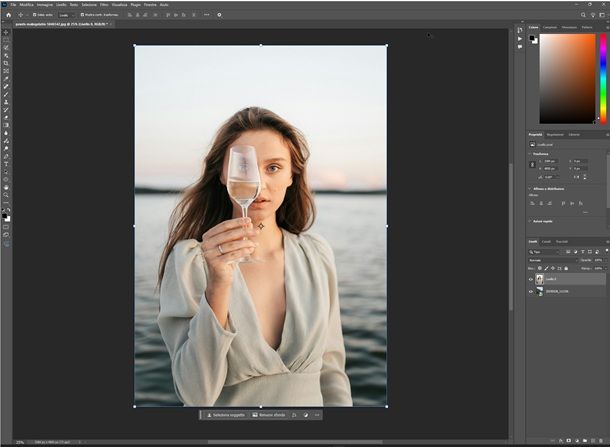Select the Crop tool
The image size is (610, 447).
6,63
